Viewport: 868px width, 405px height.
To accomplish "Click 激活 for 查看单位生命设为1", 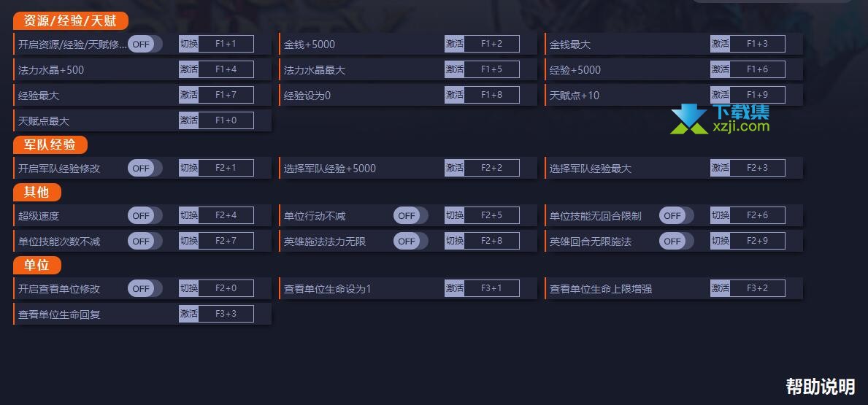I will coord(455,288).
